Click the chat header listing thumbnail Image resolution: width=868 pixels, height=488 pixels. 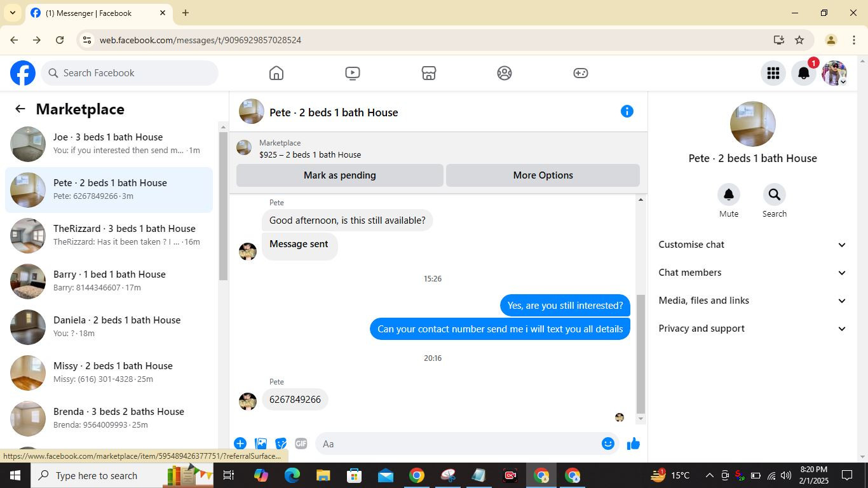(252, 112)
